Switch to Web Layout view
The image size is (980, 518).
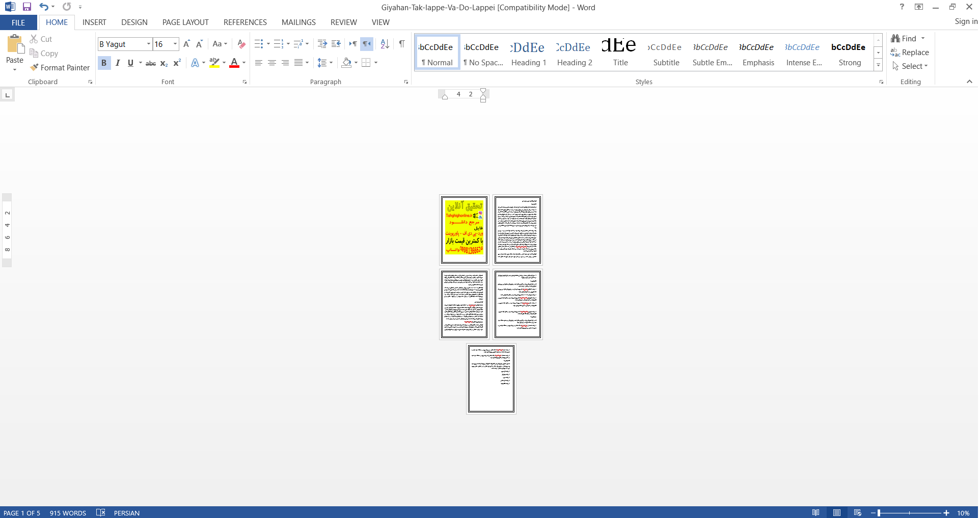pyautogui.click(x=858, y=512)
